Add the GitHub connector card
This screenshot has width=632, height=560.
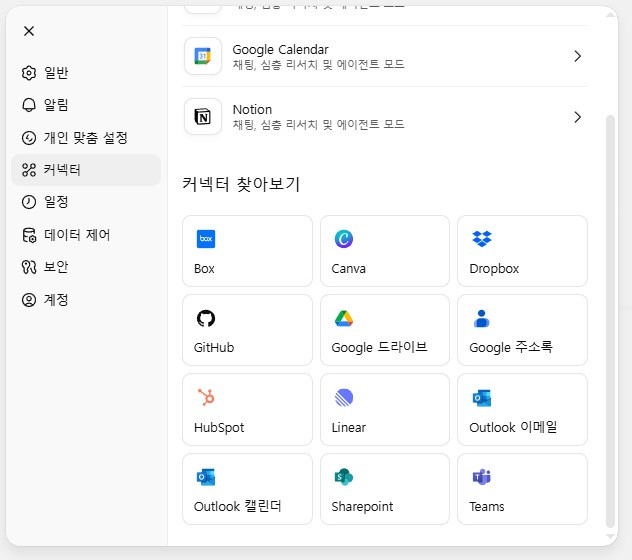(x=247, y=330)
